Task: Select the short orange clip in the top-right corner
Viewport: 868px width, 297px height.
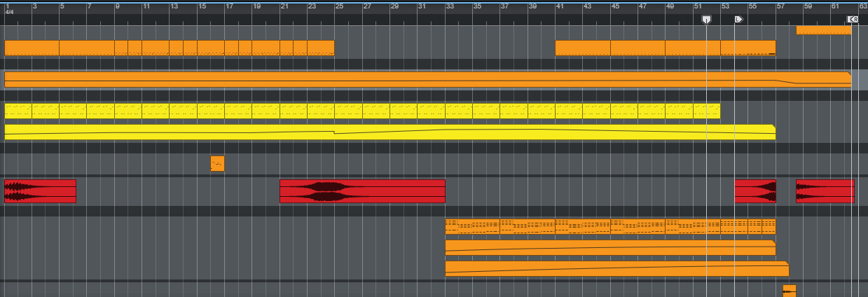Action: click(823, 30)
